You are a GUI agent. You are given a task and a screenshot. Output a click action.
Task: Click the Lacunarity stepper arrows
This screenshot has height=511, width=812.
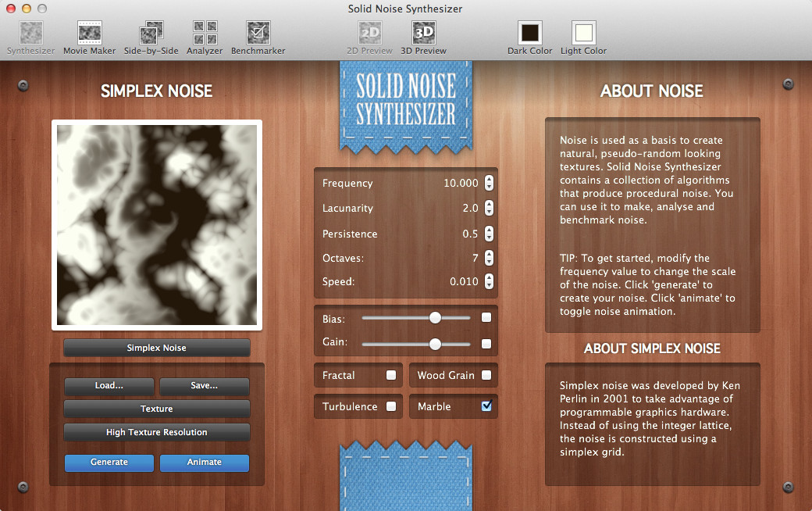[489, 208]
